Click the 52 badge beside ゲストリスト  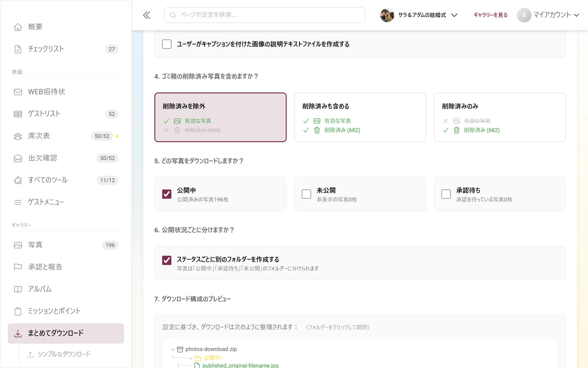pyautogui.click(x=112, y=114)
